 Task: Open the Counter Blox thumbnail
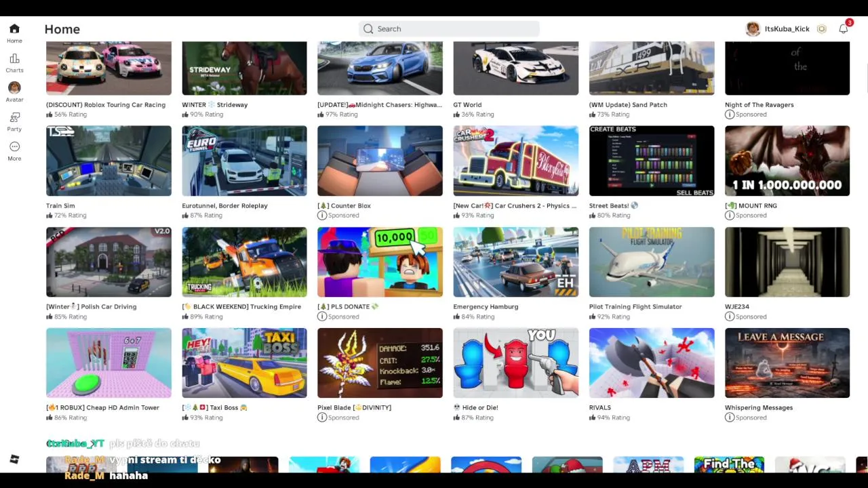click(x=380, y=161)
